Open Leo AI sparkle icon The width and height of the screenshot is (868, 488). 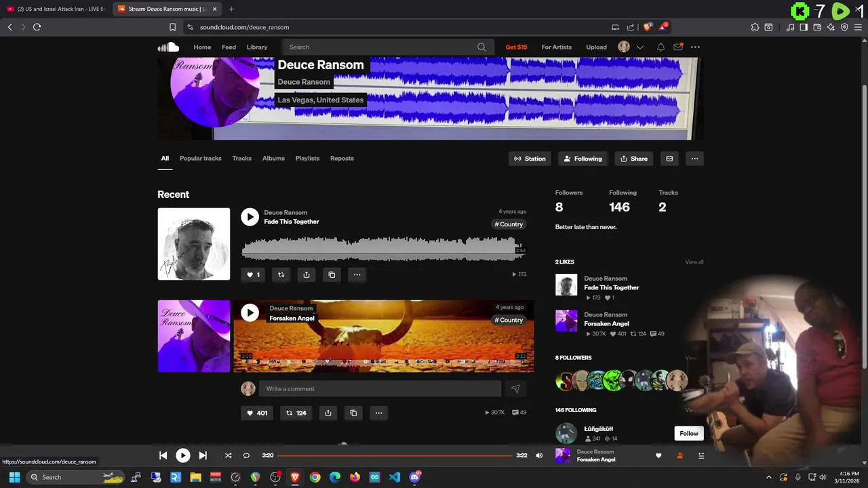(831, 27)
